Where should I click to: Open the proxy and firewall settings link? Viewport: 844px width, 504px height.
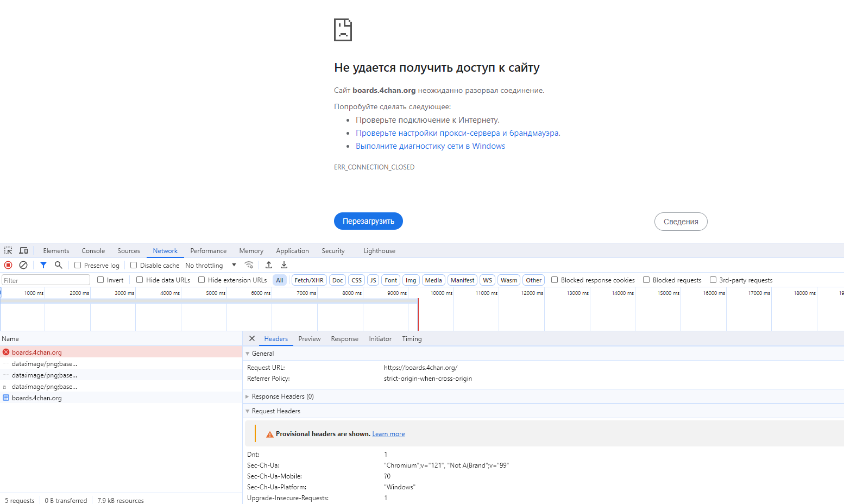(458, 133)
